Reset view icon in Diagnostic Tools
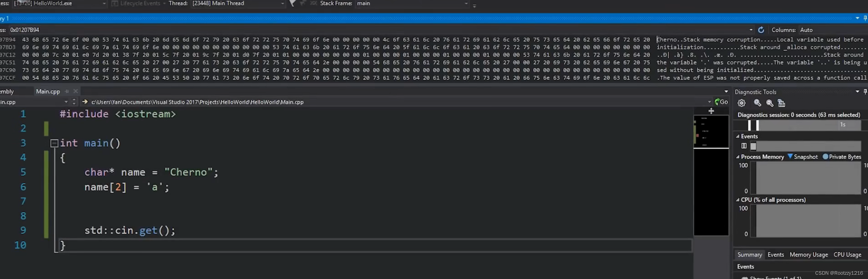868x279 pixels. click(x=781, y=103)
